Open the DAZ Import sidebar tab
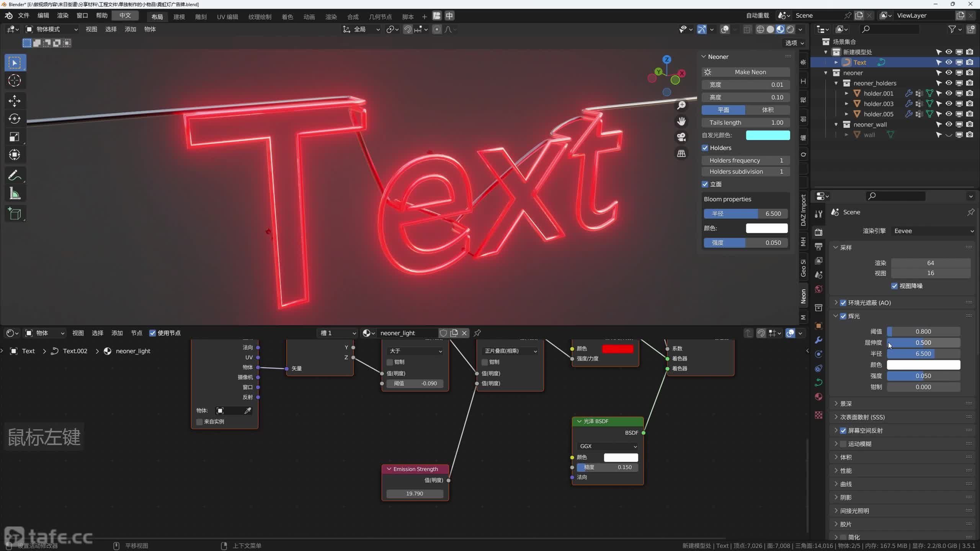Viewport: 980px width, 551px height. (x=803, y=210)
